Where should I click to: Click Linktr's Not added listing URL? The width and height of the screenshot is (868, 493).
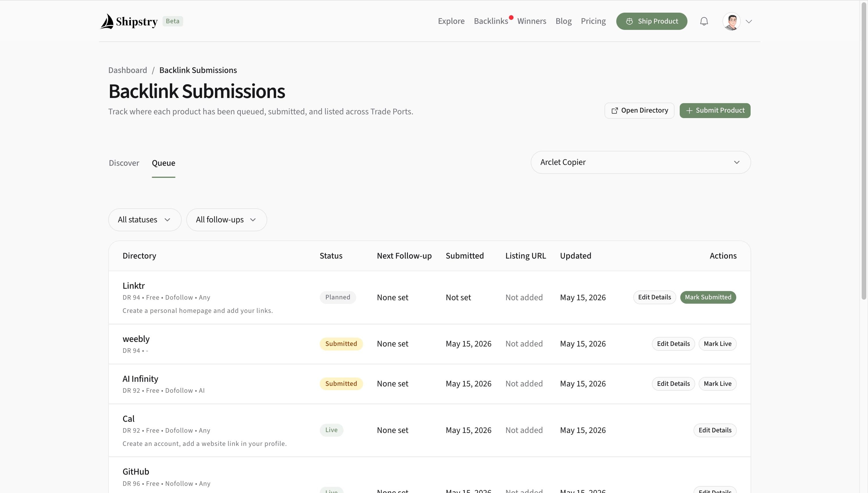tap(524, 298)
